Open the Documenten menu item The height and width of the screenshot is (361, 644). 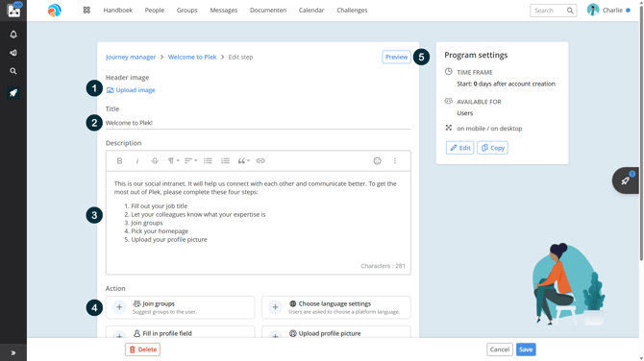tap(268, 11)
